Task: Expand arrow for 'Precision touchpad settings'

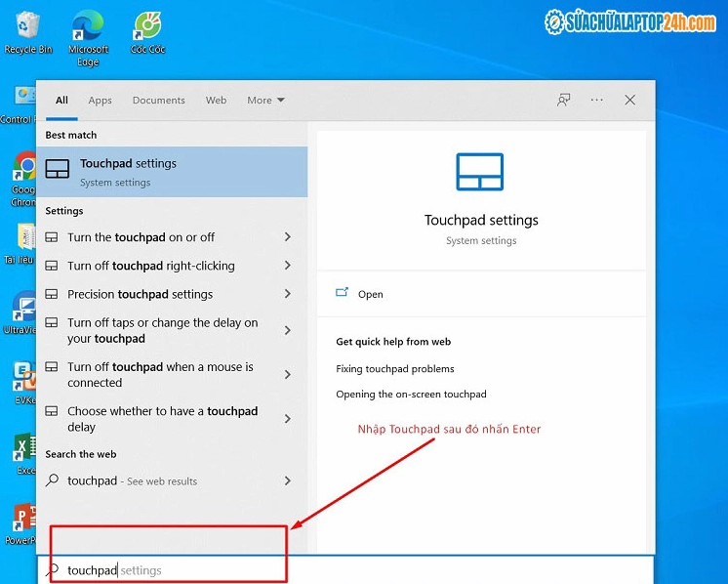Action: tap(288, 294)
